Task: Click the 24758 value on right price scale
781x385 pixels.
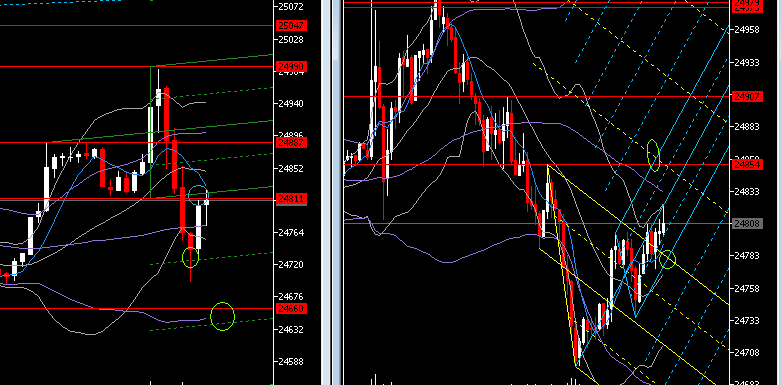Action: (747, 288)
